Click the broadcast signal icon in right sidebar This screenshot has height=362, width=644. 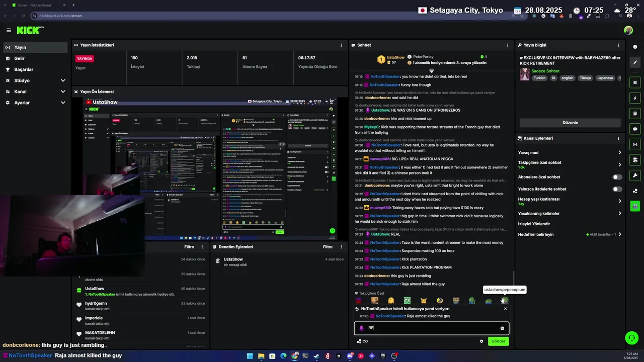click(x=635, y=144)
